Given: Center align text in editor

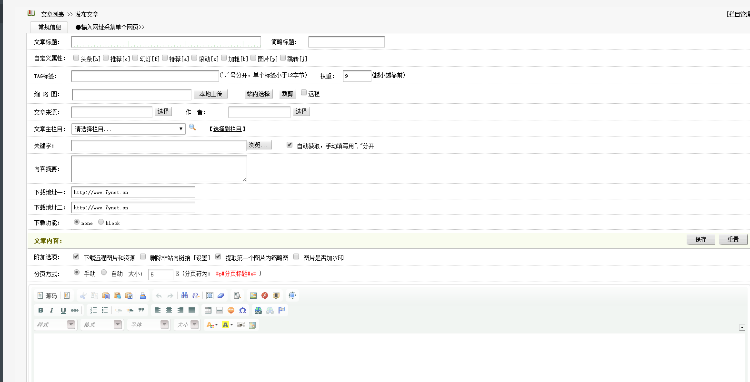Looking at the screenshot, I should pyautogui.click(x=169, y=310).
